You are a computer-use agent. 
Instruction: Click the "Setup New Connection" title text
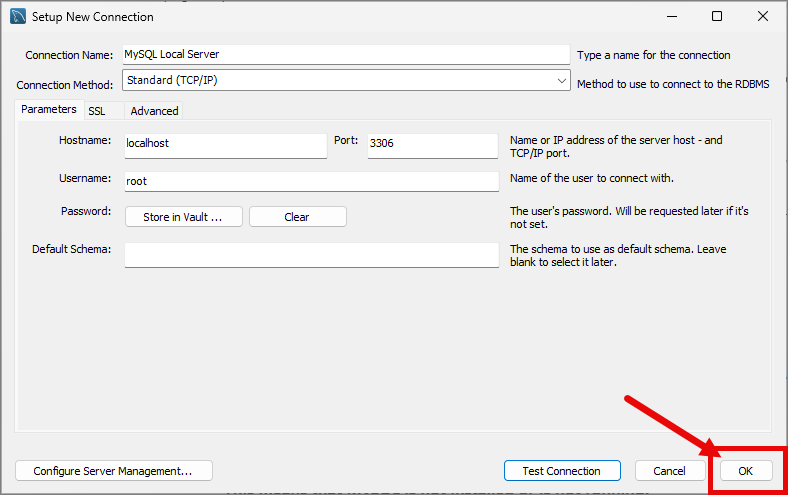93,17
